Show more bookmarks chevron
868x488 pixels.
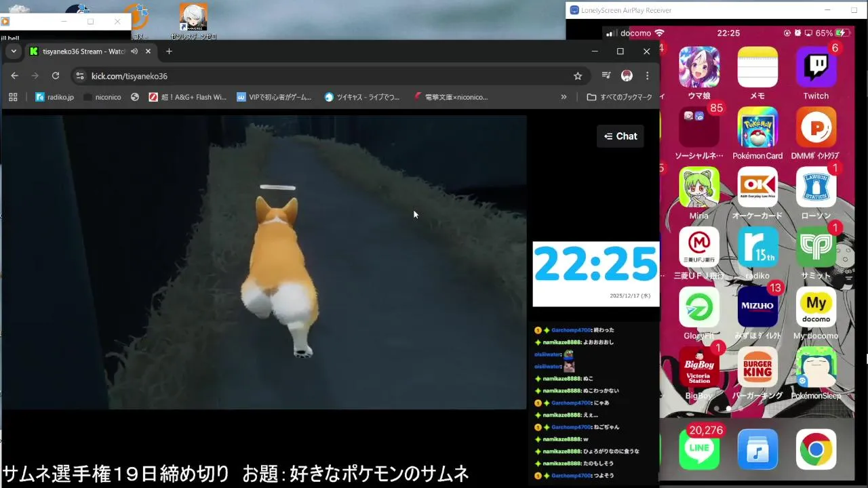pos(564,97)
